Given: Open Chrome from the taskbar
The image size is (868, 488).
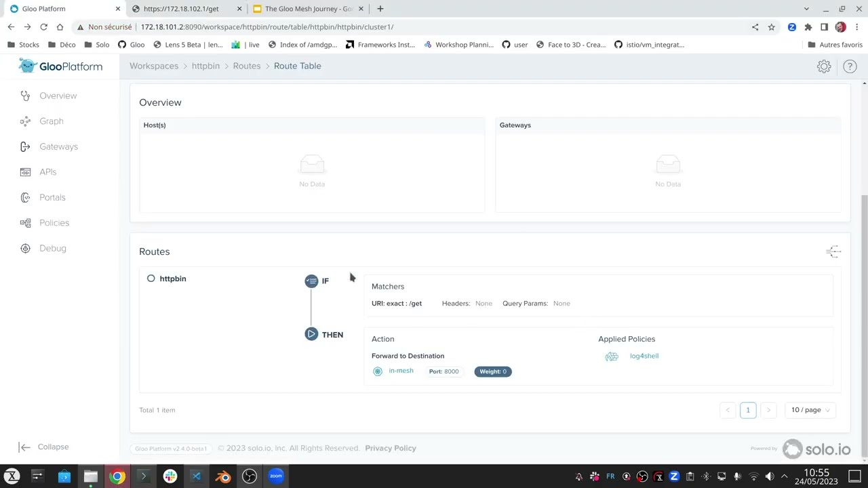Looking at the screenshot, I should point(117,476).
